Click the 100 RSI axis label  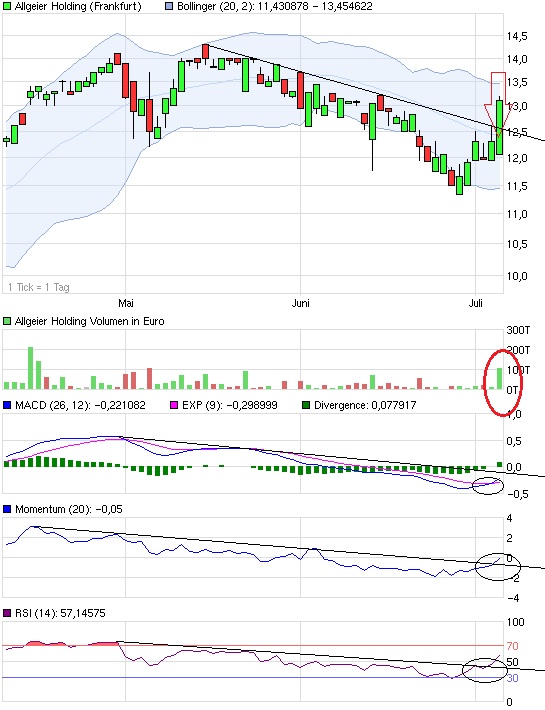coord(515,622)
